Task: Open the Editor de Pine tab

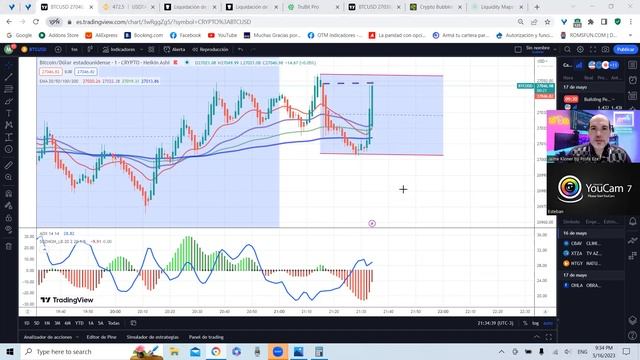Action: [102, 337]
